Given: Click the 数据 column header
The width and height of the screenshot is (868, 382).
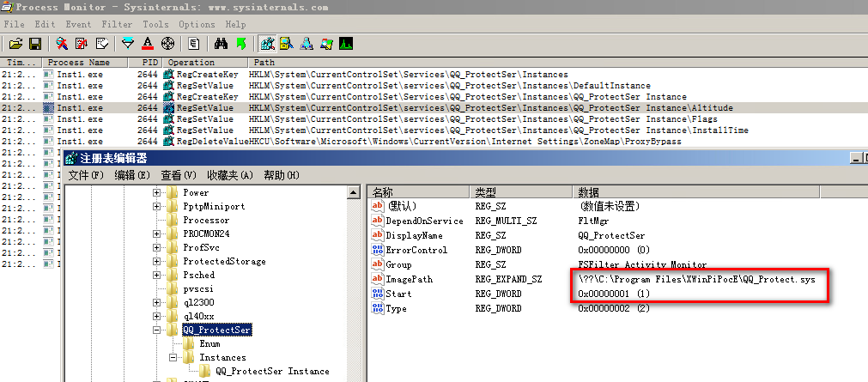Looking at the screenshot, I should 696,192.
